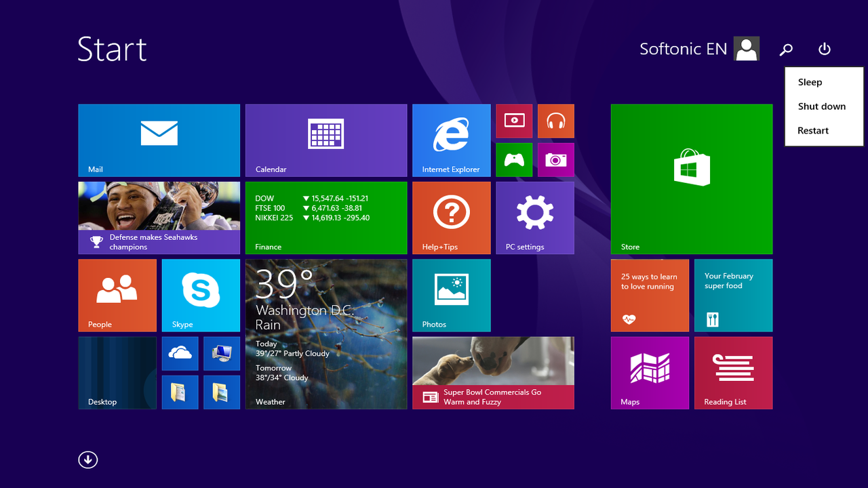Image resolution: width=868 pixels, height=488 pixels.
Task: Open the Mail tile
Action: tap(159, 140)
